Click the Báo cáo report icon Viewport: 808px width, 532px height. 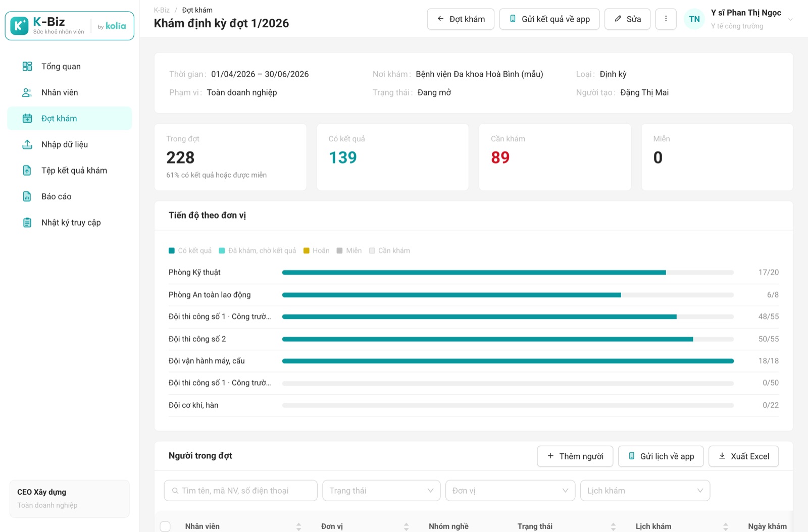(27, 196)
